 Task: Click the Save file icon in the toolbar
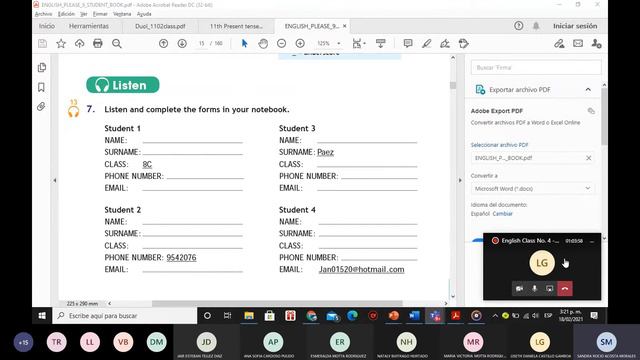[42, 43]
